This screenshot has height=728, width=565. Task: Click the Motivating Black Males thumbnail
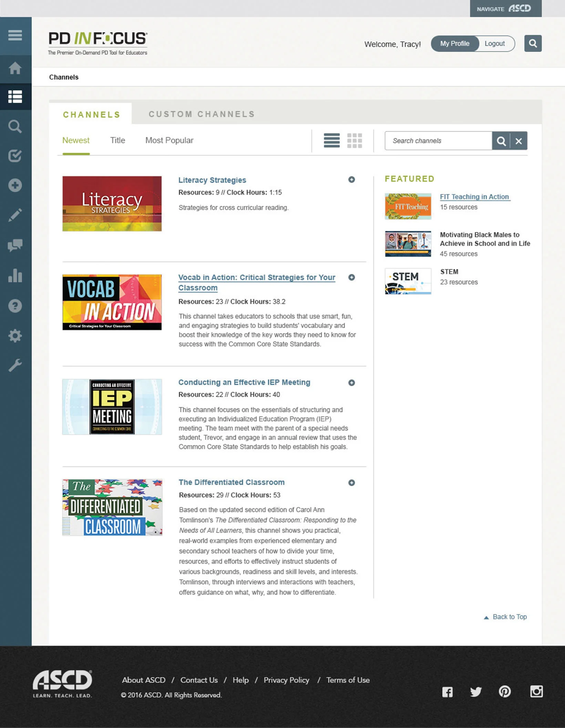[x=408, y=244]
